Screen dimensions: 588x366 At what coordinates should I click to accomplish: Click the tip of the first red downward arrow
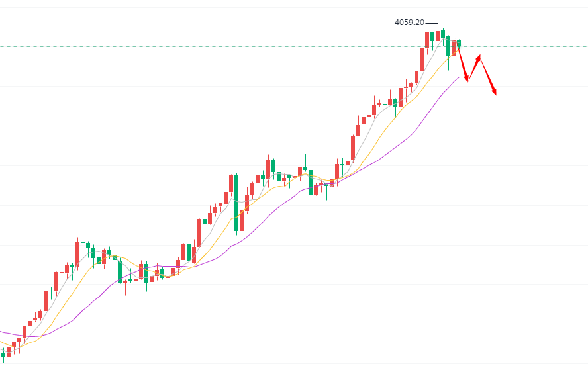[x=467, y=81]
